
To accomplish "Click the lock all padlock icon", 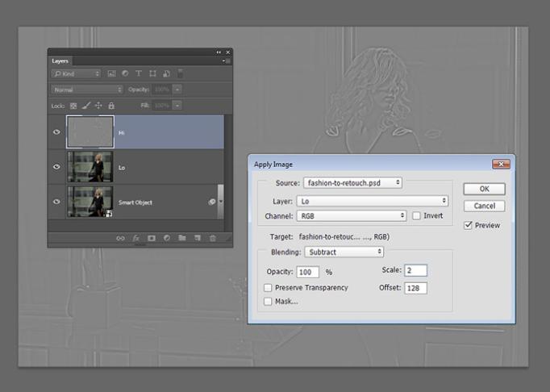I will [x=111, y=106].
